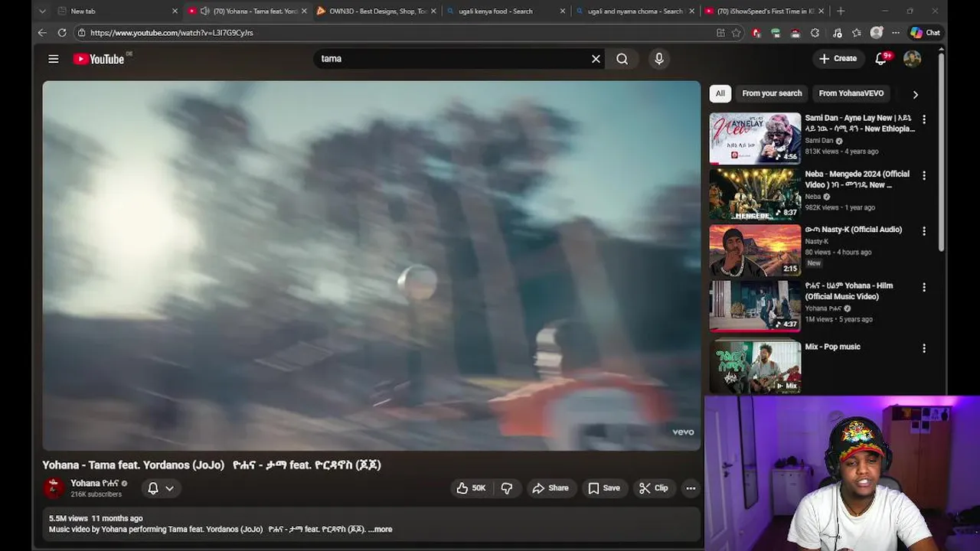Select the All filter chip
980x551 pixels.
tap(720, 93)
